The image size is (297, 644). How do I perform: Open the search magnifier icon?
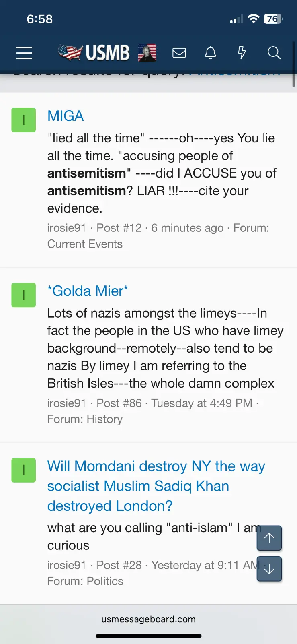click(x=274, y=53)
